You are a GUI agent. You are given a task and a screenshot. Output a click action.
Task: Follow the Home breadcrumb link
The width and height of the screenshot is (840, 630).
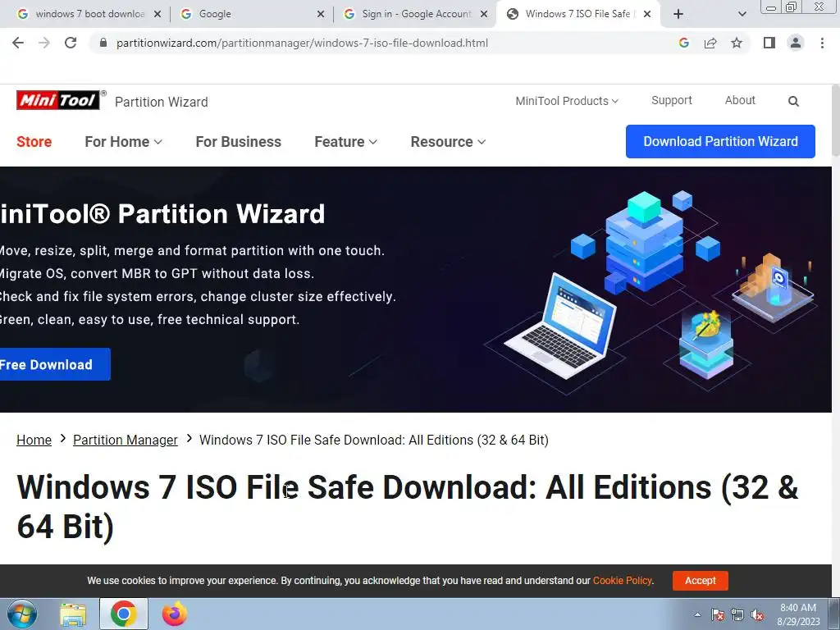tap(34, 440)
